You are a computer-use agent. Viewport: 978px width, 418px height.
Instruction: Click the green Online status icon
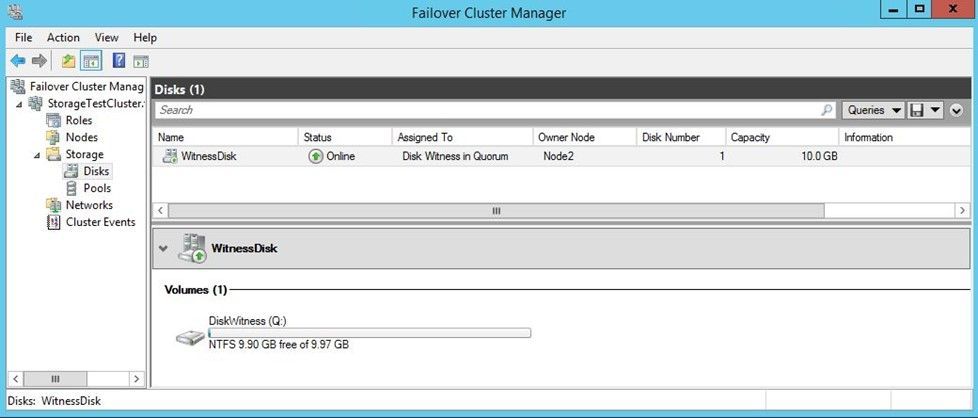316,156
